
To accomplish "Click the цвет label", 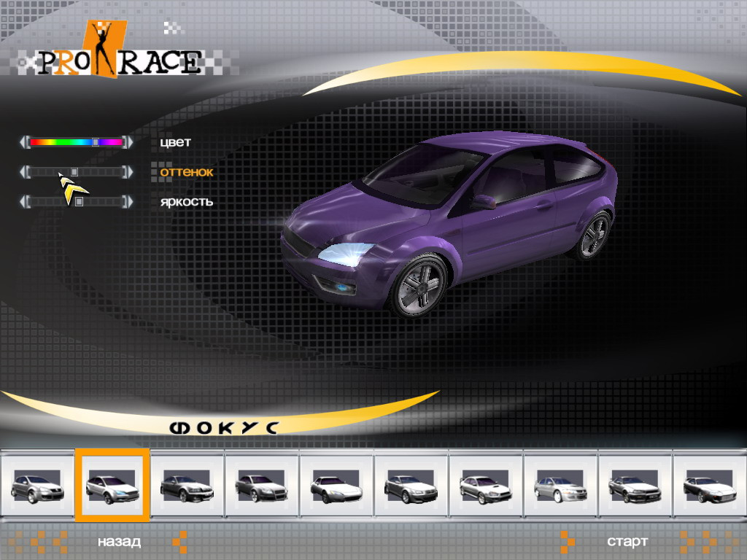I will pyautogui.click(x=175, y=142).
